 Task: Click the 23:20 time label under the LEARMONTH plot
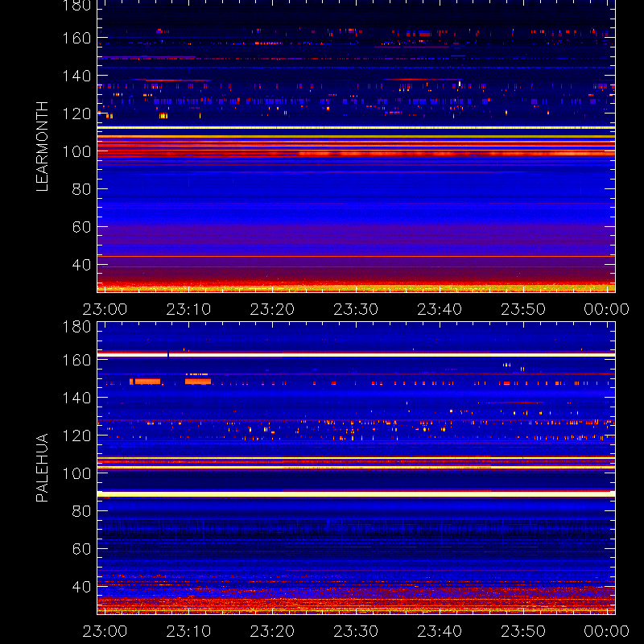click(272, 309)
